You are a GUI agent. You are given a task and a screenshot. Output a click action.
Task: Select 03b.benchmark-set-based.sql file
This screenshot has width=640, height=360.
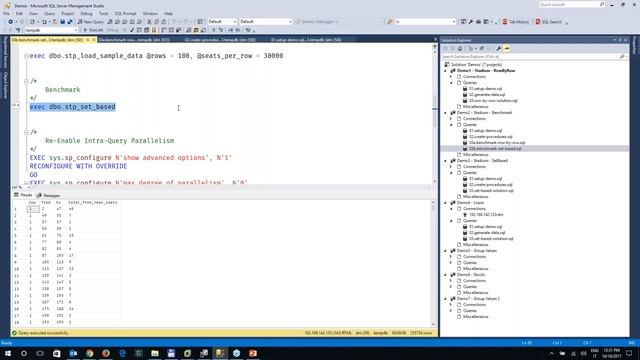pos(495,149)
